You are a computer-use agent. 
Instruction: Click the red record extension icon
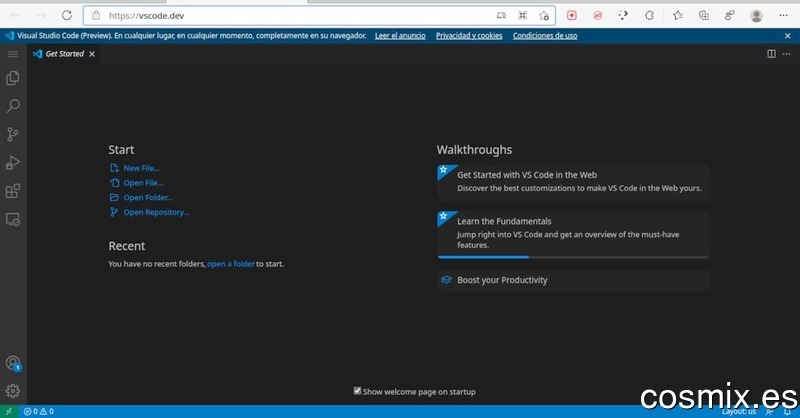click(571, 16)
